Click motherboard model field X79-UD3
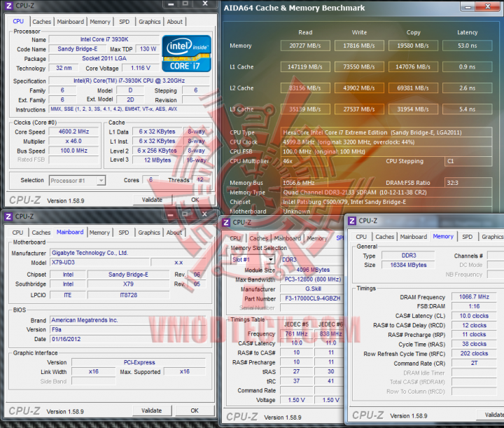 (99, 263)
